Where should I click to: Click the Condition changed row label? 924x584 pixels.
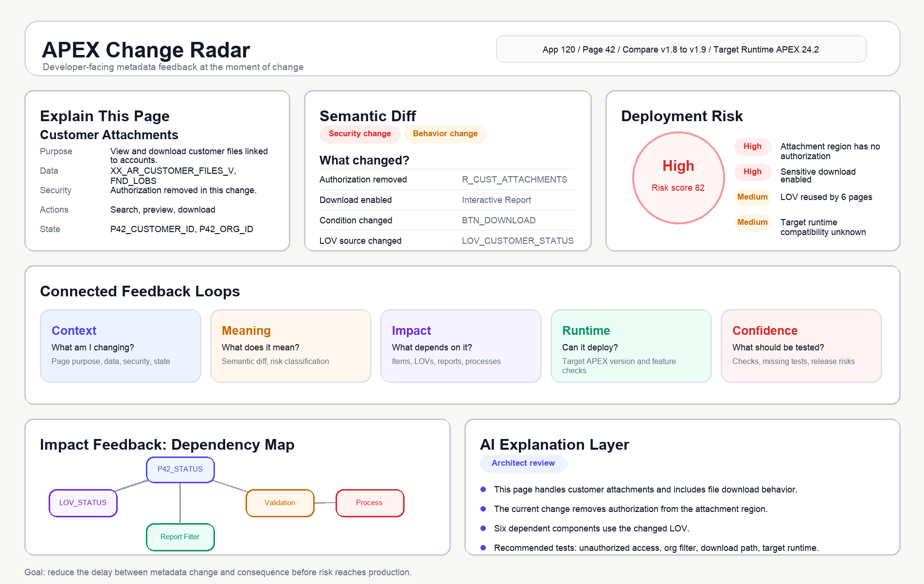(x=356, y=220)
